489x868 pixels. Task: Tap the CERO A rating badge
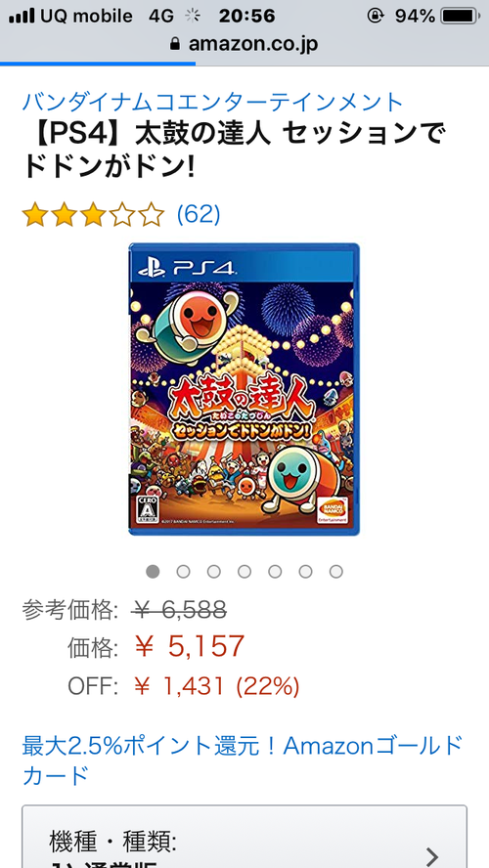pyautogui.click(x=146, y=507)
